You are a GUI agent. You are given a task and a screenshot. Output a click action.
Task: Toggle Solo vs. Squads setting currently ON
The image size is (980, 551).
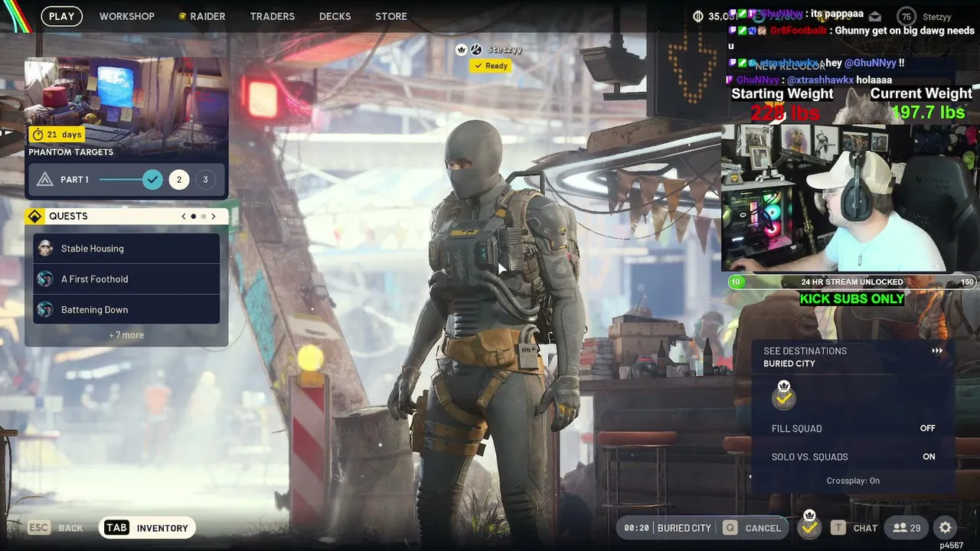(854, 457)
